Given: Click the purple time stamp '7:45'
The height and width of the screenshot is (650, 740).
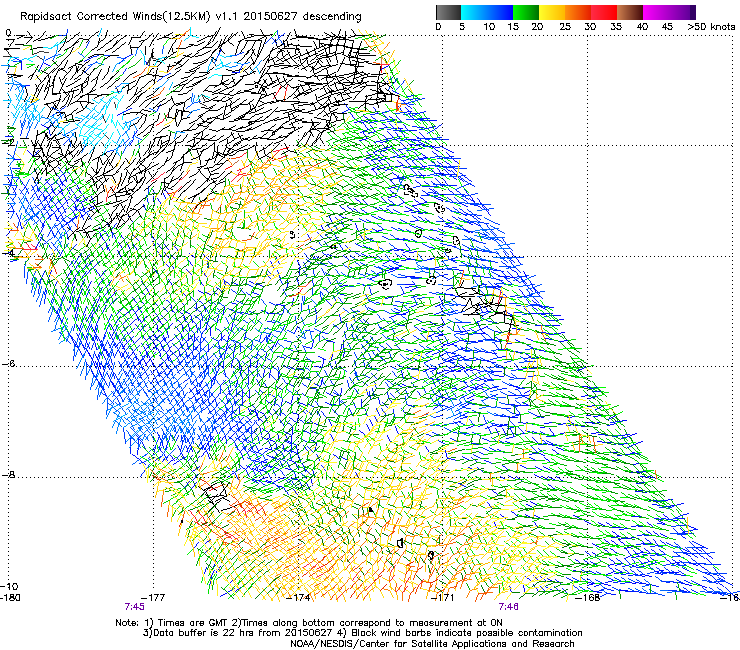Looking at the screenshot, I should [135, 607].
